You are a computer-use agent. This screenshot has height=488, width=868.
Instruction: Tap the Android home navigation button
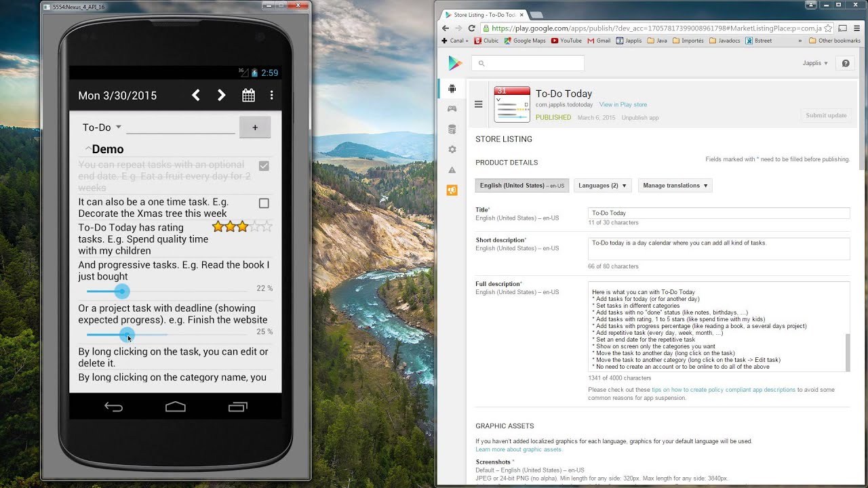click(176, 407)
